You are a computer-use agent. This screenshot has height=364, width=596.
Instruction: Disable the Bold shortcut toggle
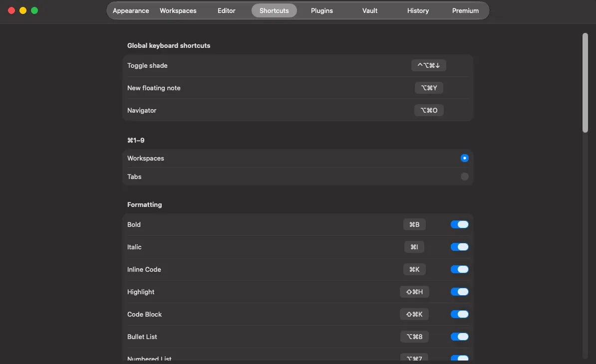pyautogui.click(x=460, y=224)
